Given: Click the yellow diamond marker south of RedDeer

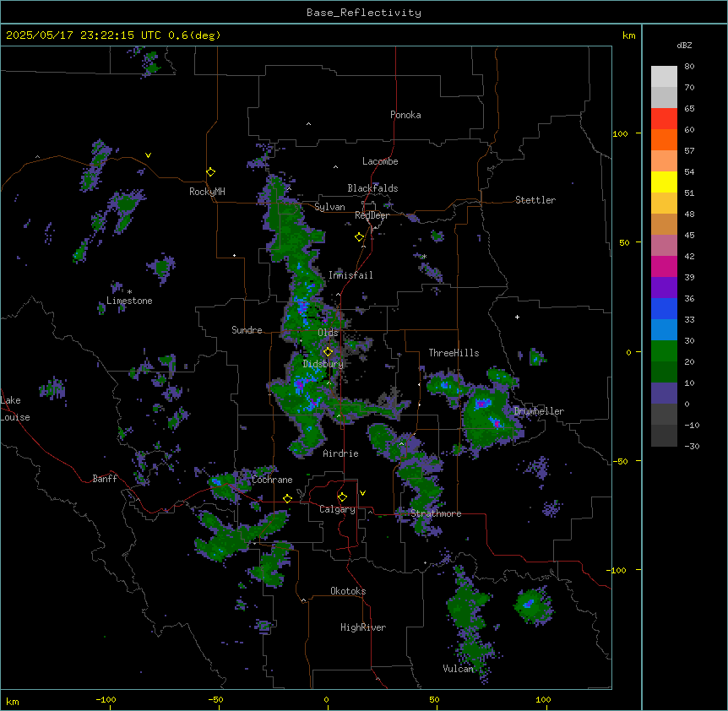Looking at the screenshot, I should pyautogui.click(x=359, y=237).
